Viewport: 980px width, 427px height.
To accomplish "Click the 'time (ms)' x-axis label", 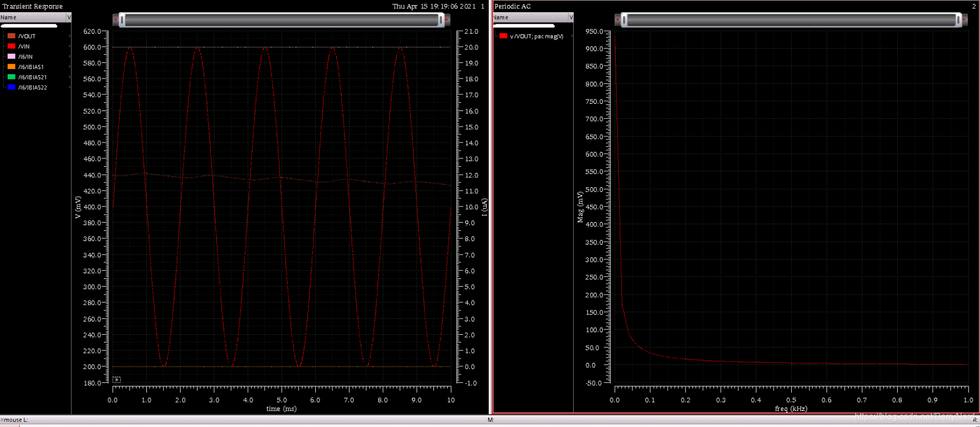I will pyautogui.click(x=281, y=409).
